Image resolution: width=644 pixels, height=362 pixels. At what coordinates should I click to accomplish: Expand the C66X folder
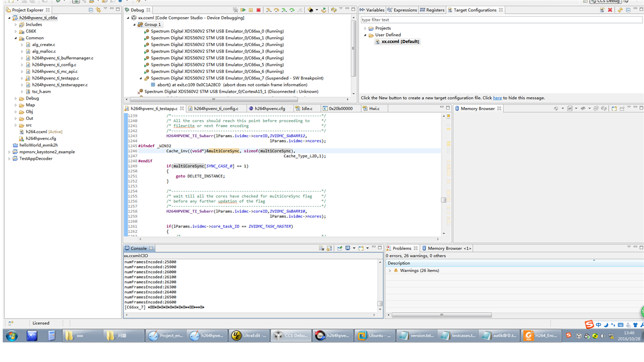pyautogui.click(x=16, y=31)
